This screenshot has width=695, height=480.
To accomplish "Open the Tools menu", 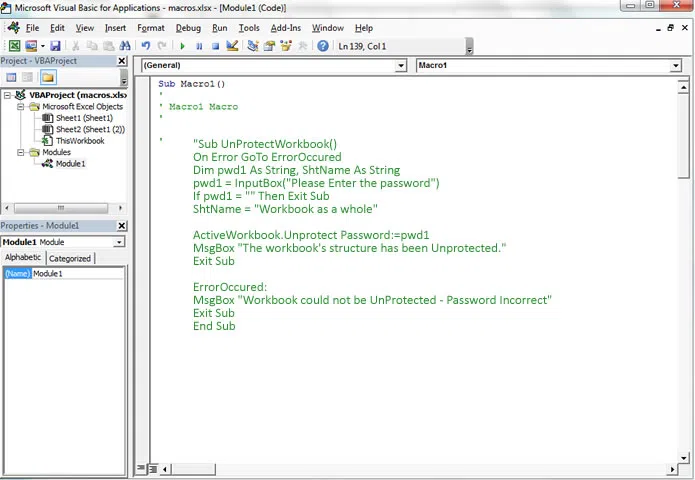I will click(x=249, y=28).
